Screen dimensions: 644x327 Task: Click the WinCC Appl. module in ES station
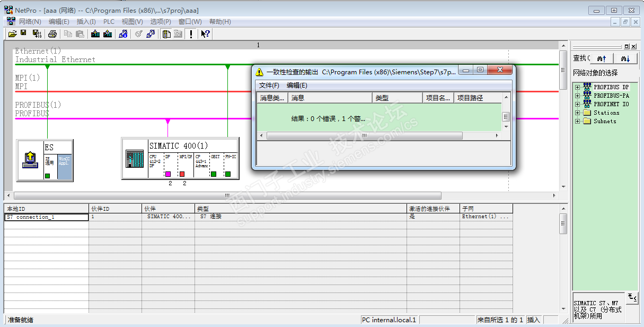[x=64, y=167]
